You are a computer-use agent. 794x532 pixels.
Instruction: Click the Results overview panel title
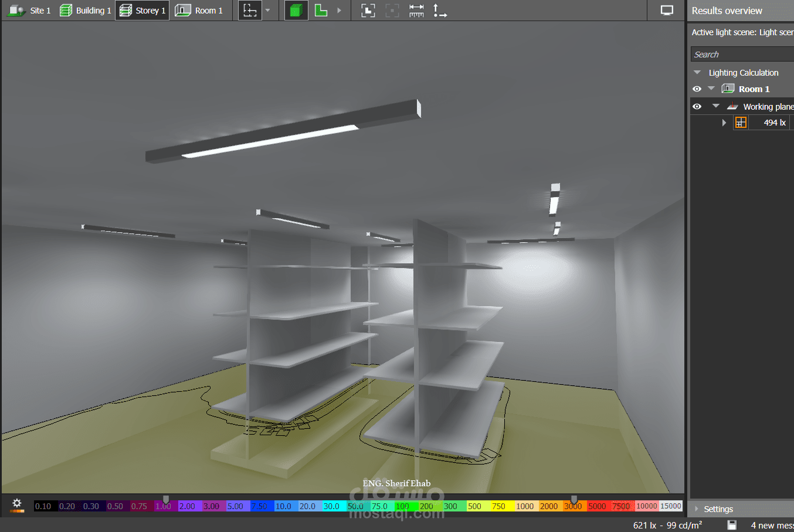727,11
